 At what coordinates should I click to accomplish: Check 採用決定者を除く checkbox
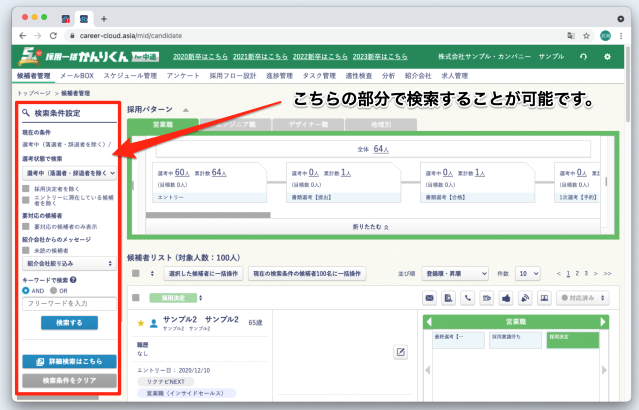26,188
